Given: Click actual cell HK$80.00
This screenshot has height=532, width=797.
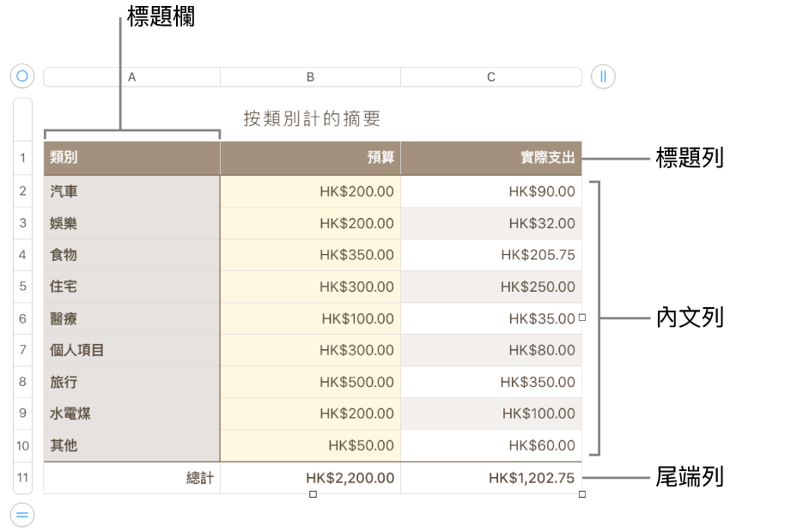Looking at the screenshot, I should tap(491, 350).
